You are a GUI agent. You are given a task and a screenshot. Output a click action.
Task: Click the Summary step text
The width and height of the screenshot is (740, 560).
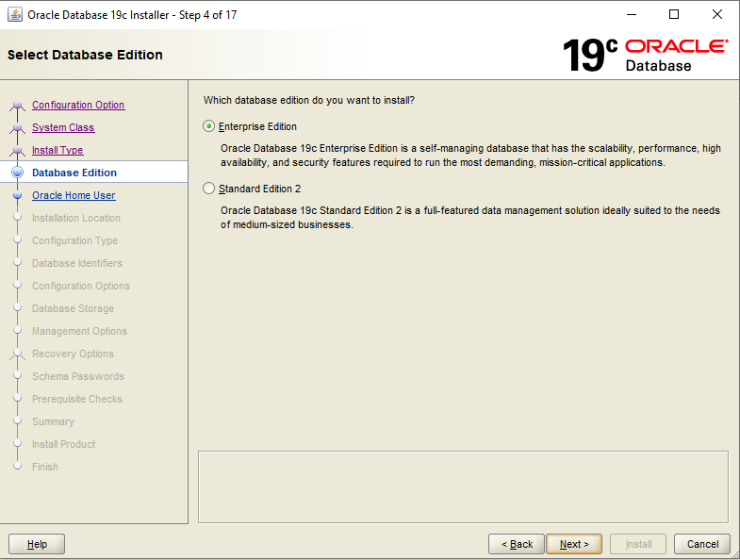click(53, 421)
